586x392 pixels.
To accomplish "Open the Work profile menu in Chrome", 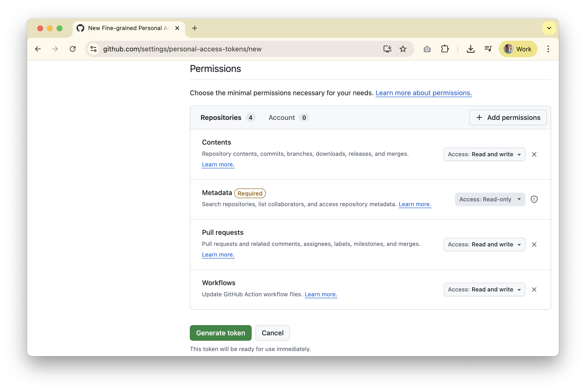I will 518,49.
